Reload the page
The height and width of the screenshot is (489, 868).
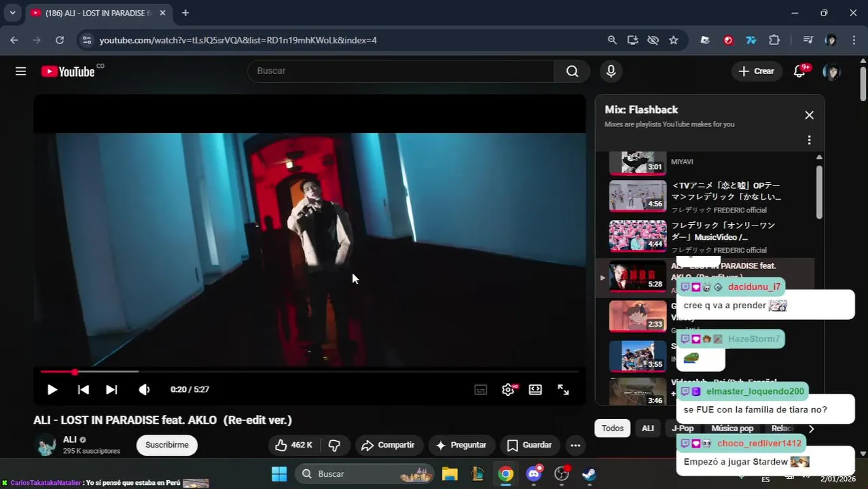coord(60,40)
